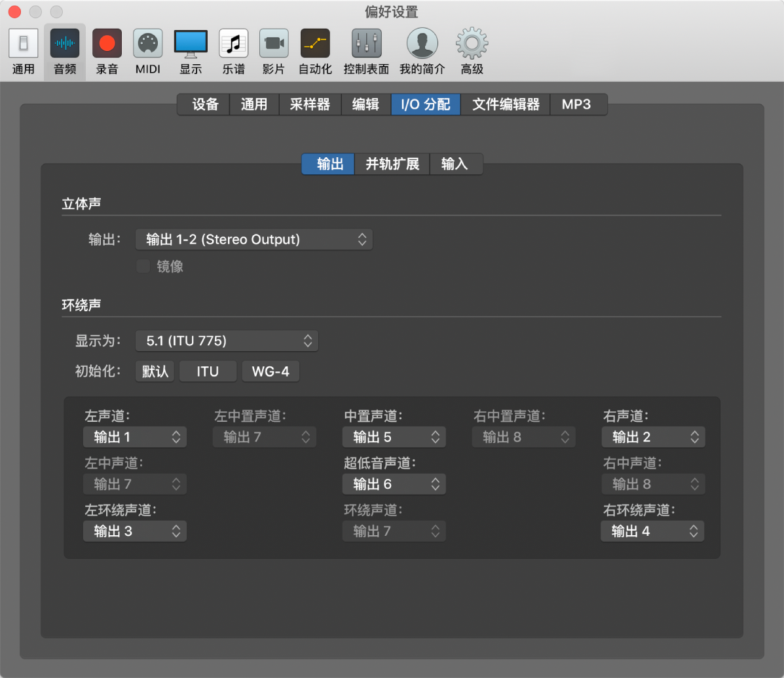Enable the 镜像 mirroring checkbox
The image size is (784, 678).
tap(143, 266)
